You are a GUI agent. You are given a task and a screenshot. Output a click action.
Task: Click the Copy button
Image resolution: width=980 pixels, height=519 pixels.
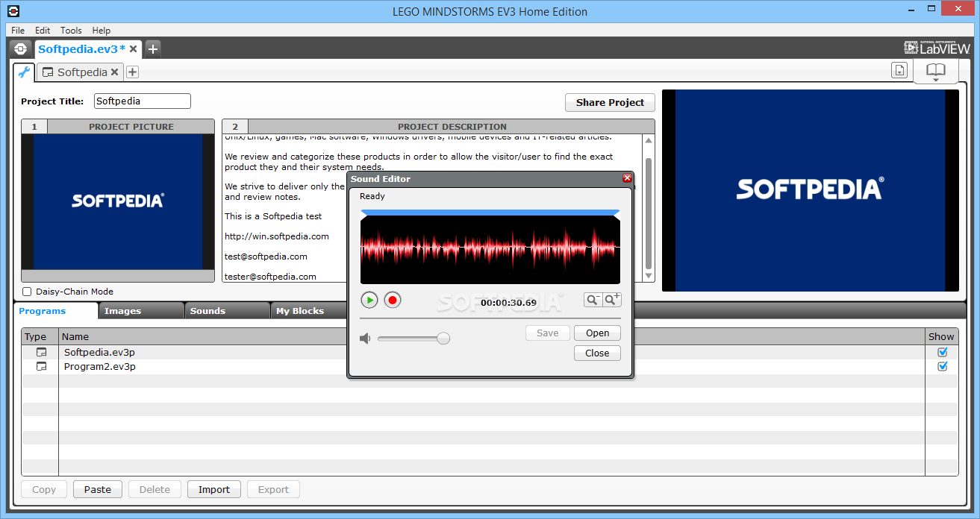(x=44, y=489)
